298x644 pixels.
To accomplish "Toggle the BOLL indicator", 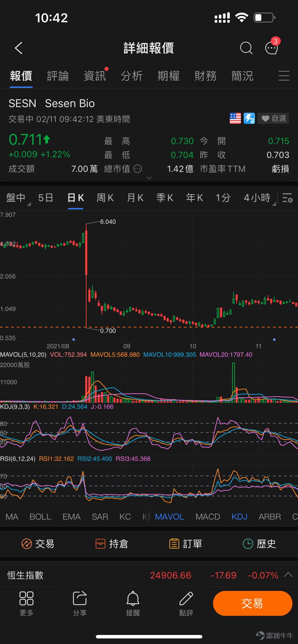I will click(41, 517).
